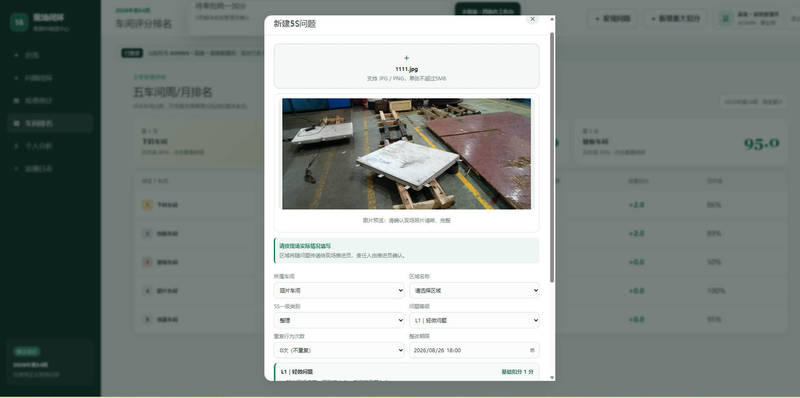Click the dialog's vertical scrollbar thumb
The width and height of the screenshot is (800, 398).
point(552,157)
